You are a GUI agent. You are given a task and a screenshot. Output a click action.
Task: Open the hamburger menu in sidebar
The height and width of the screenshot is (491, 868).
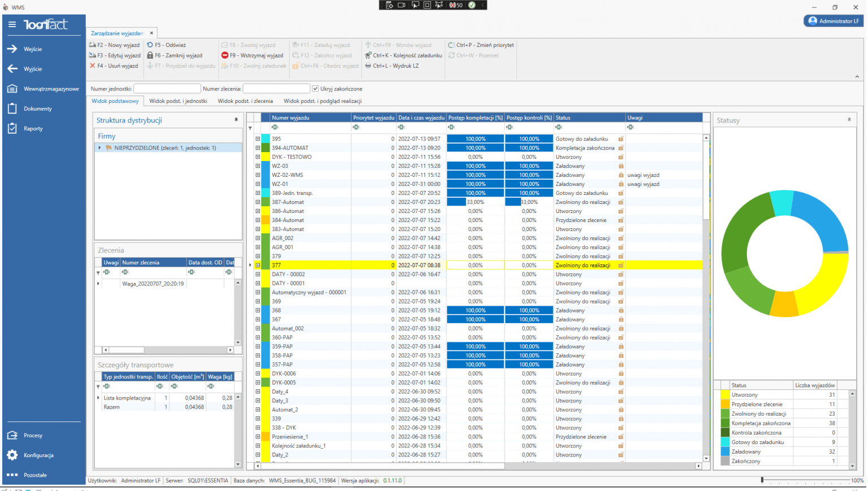point(12,24)
